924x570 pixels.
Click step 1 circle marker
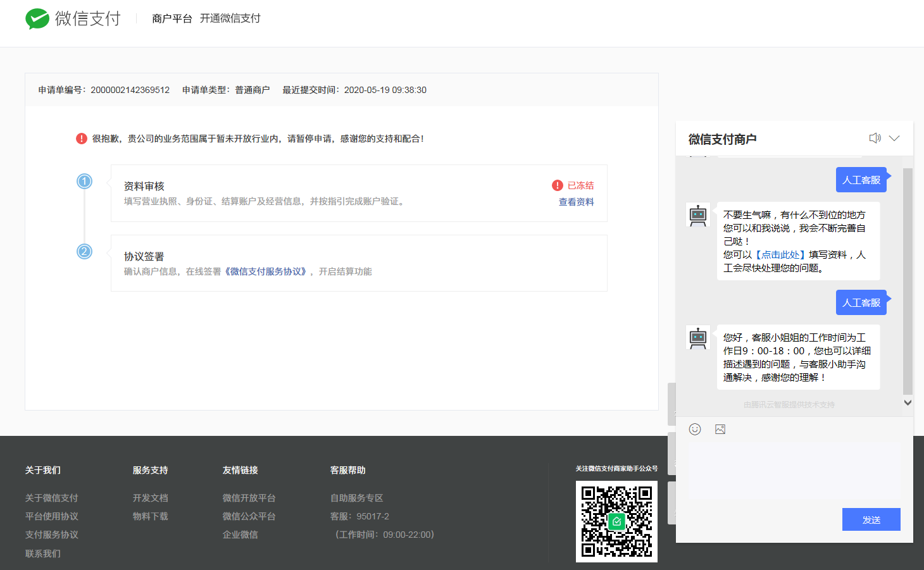[x=84, y=182]
